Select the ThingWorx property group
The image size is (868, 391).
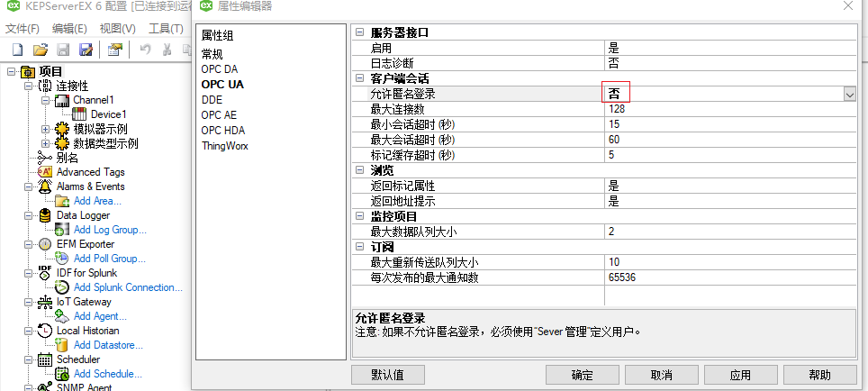point(225,146)
